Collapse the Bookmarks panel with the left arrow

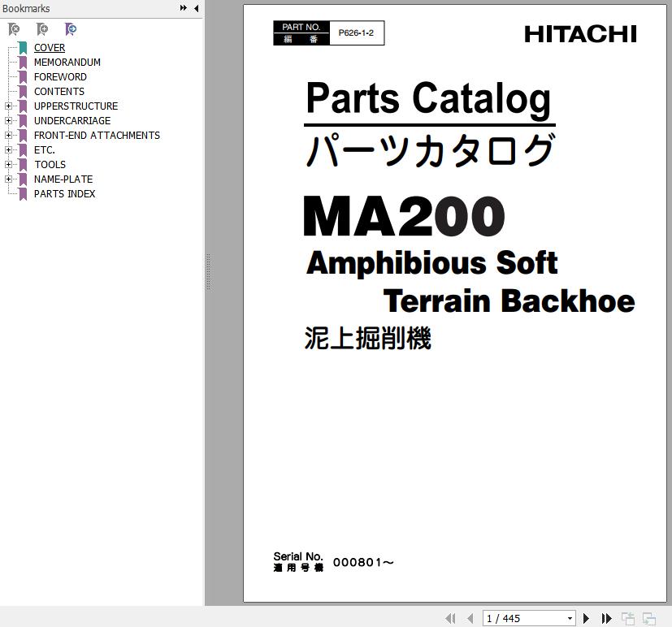pos(197,7)
